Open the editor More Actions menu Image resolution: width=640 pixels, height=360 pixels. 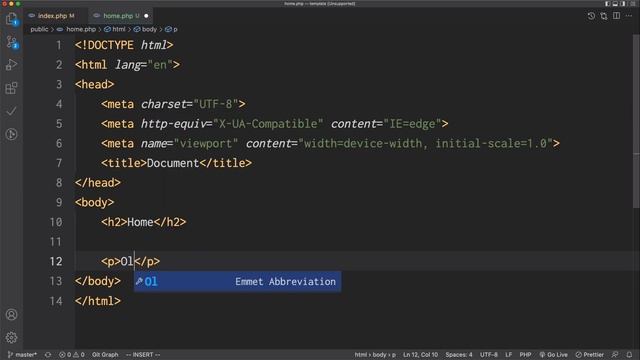pos(629,16)
